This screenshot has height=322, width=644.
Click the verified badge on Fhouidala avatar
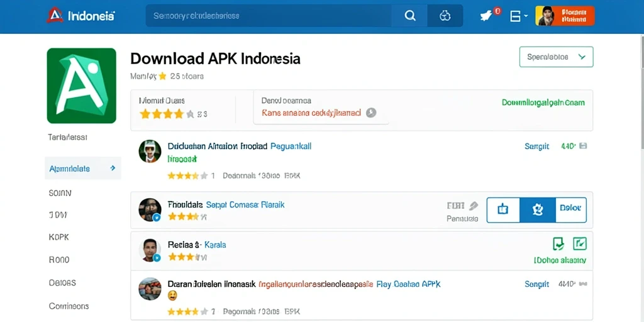[157, 218]
